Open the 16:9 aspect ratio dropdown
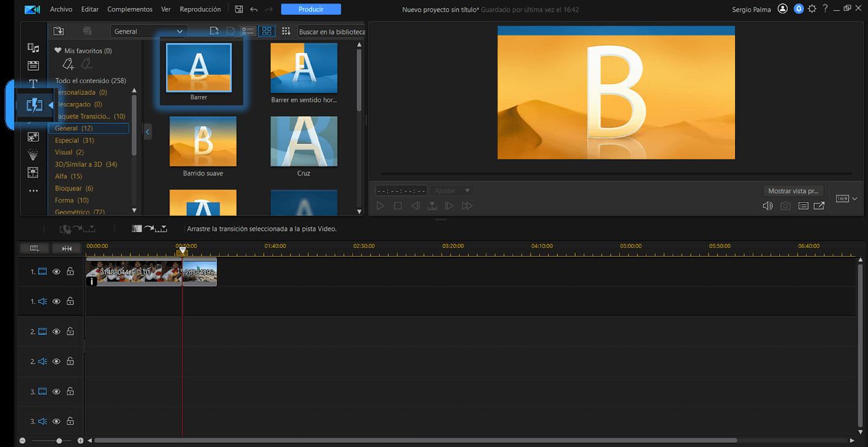 (847, 198)
